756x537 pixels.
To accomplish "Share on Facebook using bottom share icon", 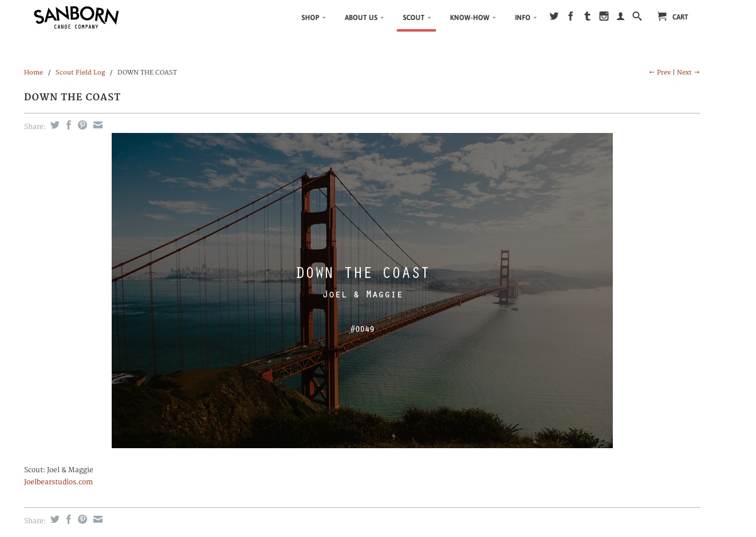I will [69, 519].
